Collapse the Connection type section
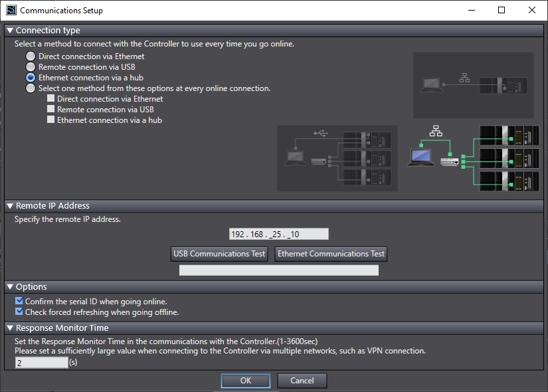Image resolution: width=548 pixels, height=392 pixels. pyautogui.click(x=10, y=31)
